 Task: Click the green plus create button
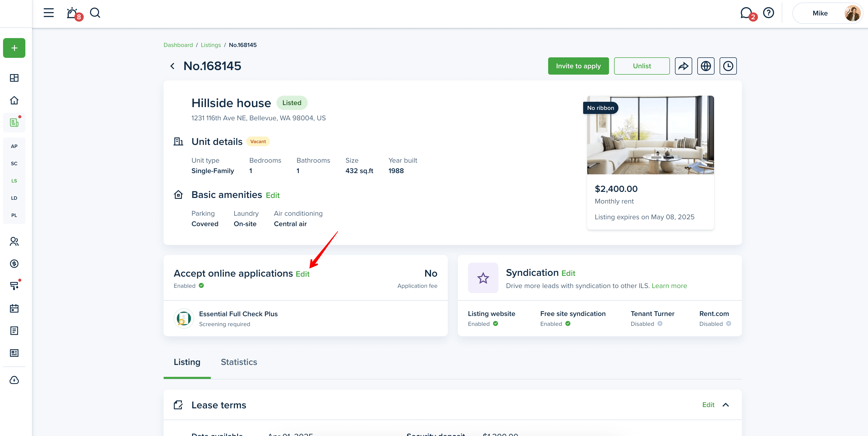click(14, 48)
